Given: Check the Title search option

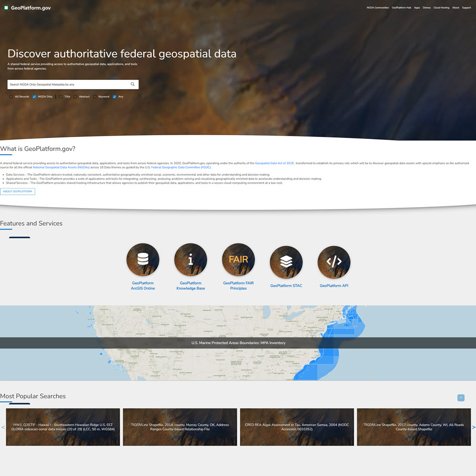Looking at the screenshot, I should click(x=61, y=97).
